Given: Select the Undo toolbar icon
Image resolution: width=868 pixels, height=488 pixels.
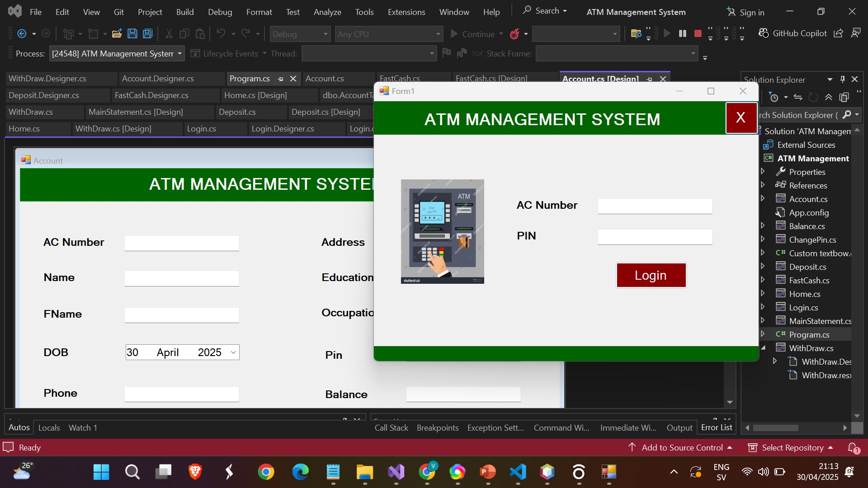Looking at the screenshot, I should click(x=221, y=33).
